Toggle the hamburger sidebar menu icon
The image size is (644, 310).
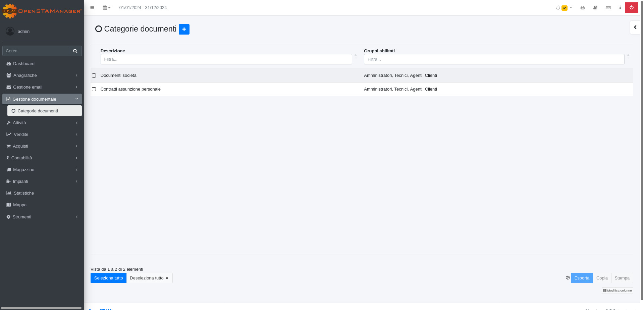pos(92,7)
